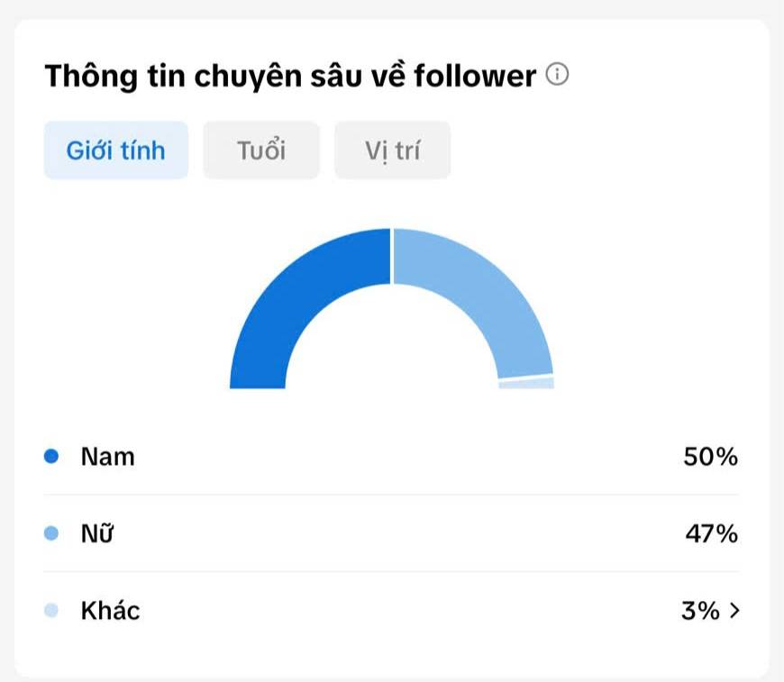Open the Khác category label
The width and height of the screenshot is (784, 682).
tap(111, 610)
